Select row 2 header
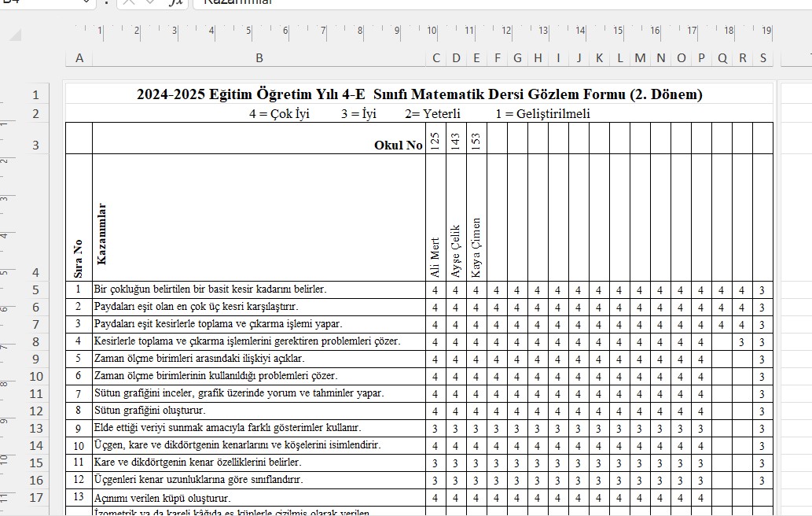The image size is (812, 516). point(35,113)
